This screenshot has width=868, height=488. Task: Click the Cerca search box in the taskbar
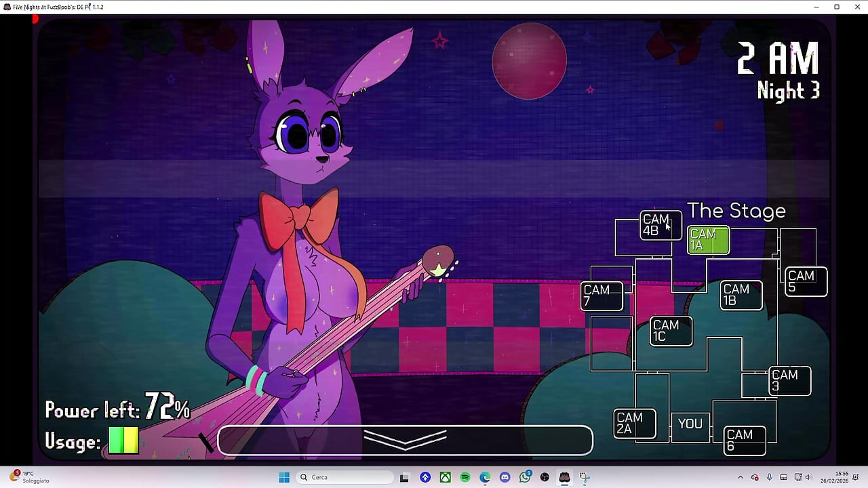click(x=344, y=477)
